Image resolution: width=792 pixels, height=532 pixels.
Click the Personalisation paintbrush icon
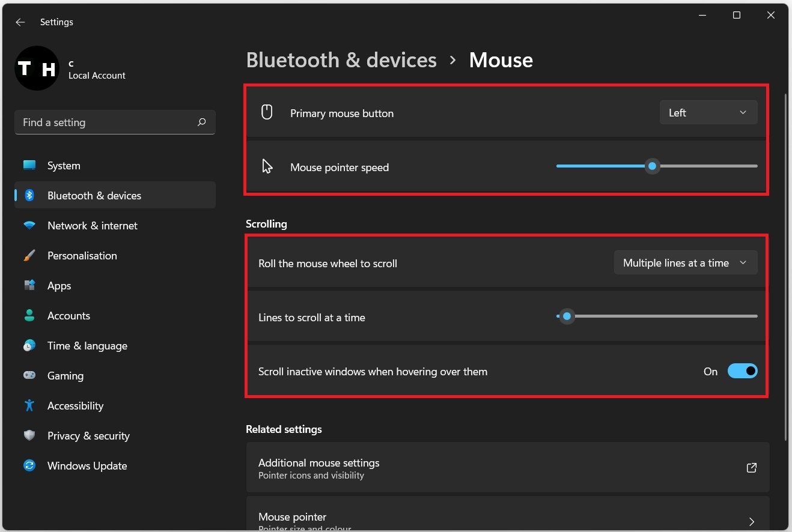pyautogui.click(x=29, y=256)
